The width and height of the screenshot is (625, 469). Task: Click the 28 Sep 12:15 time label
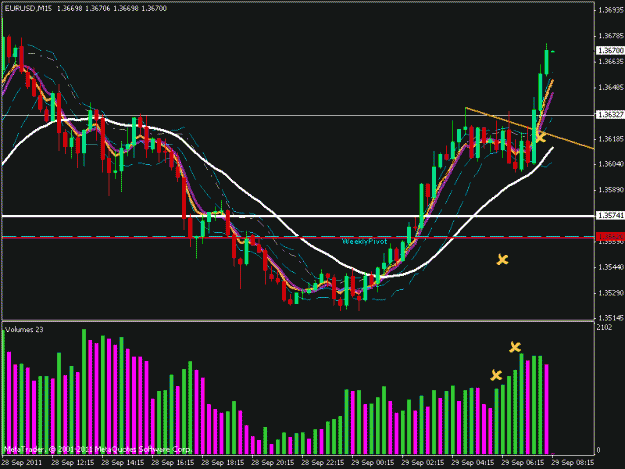click(x=73, y=463)
